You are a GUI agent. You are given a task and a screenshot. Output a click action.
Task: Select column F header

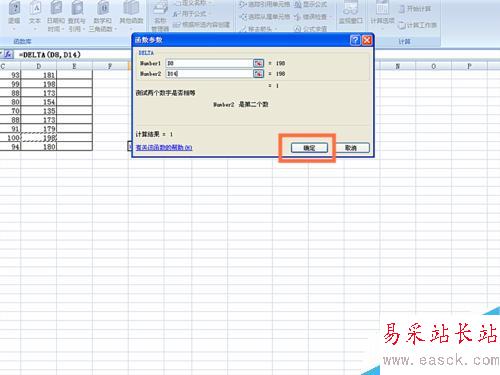[x=110, y=66]
